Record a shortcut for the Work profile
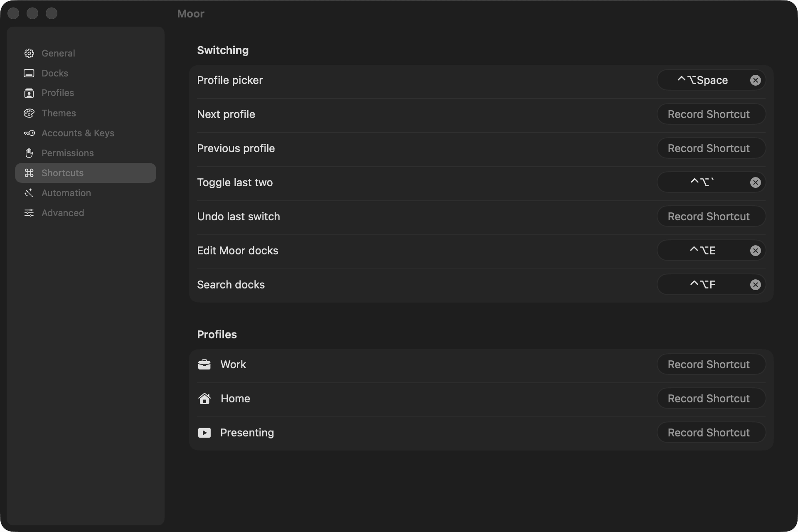 pyautogui.click(x=711, y=365)
